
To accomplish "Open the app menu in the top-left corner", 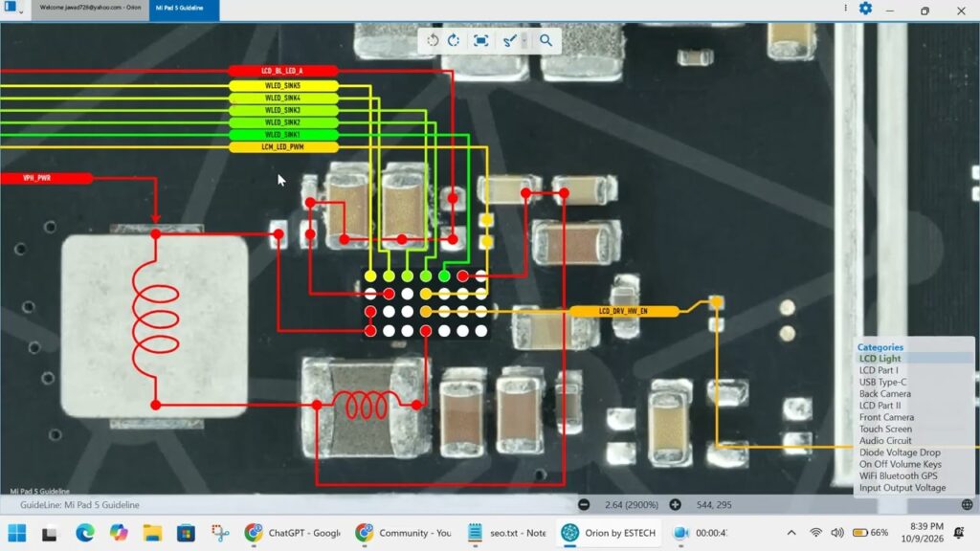I will pyautogui.click(x=12, y=8).
